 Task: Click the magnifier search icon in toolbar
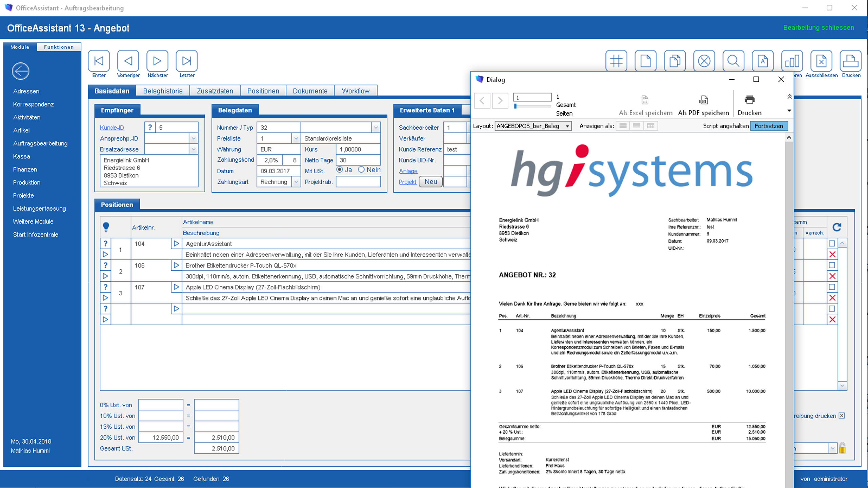[x=733, y=61]
